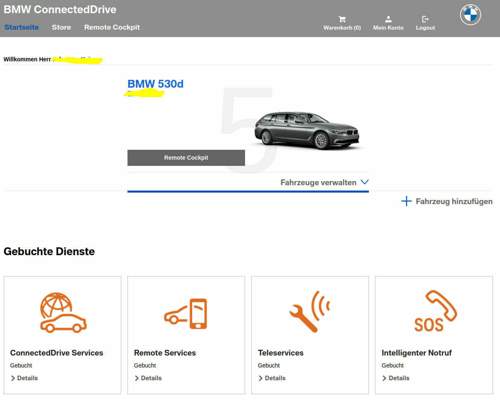
Task: Open Remote Cockpit in top navigation
Action: coord(112,27)
